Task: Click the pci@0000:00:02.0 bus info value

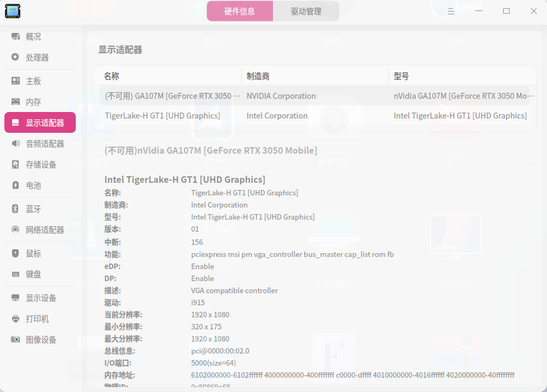Action: click(x=220, y=351)
